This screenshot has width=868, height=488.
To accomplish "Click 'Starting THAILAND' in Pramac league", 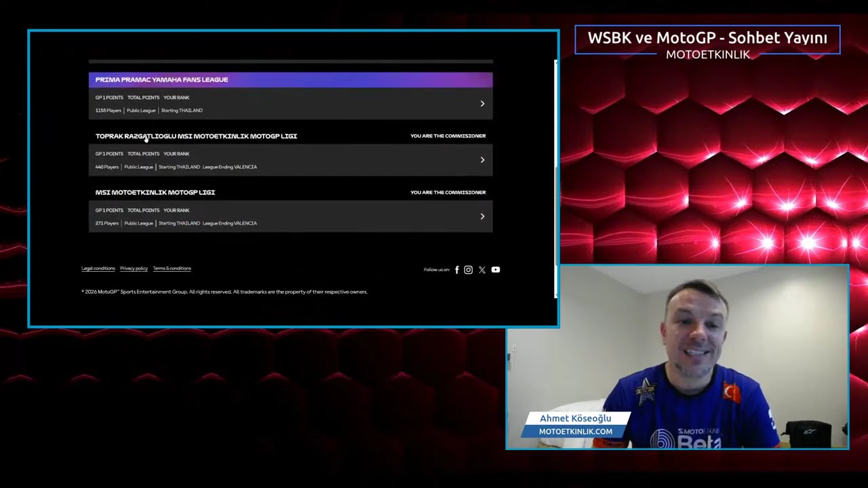I will pos(182,110).
